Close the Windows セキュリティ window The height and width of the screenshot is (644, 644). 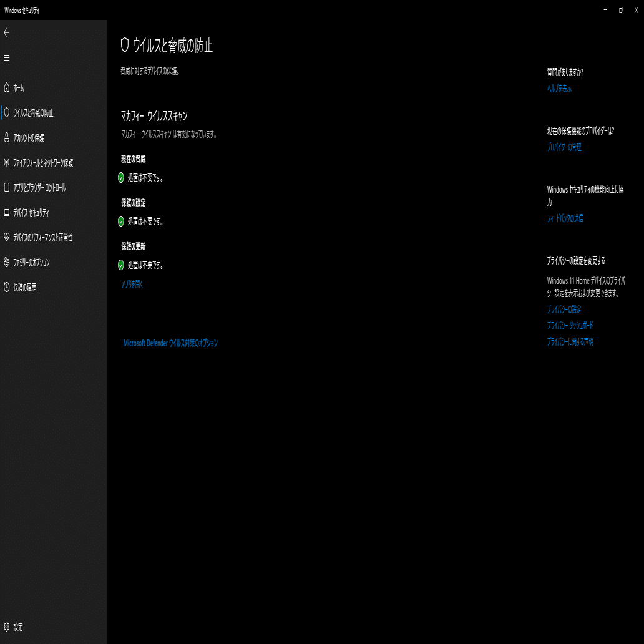click(636, 10)
